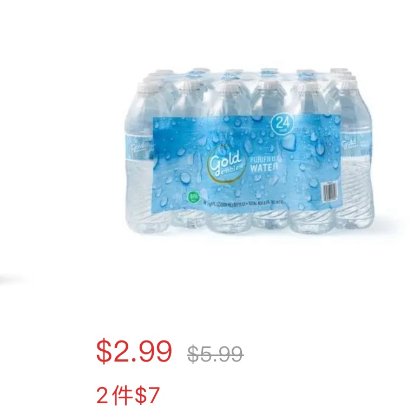420x420 pixels.
Task: Click the white cap of the back-right bottle
Action: [339, 71]
